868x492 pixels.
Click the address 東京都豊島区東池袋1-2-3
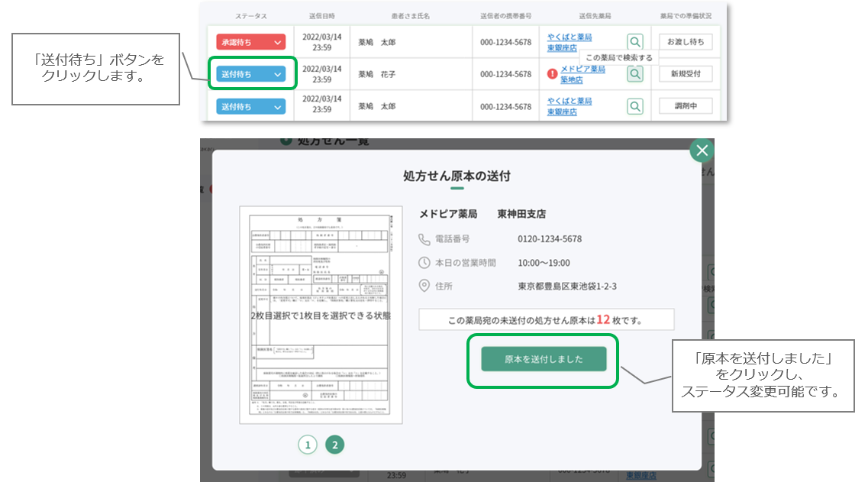pos(567,286)
